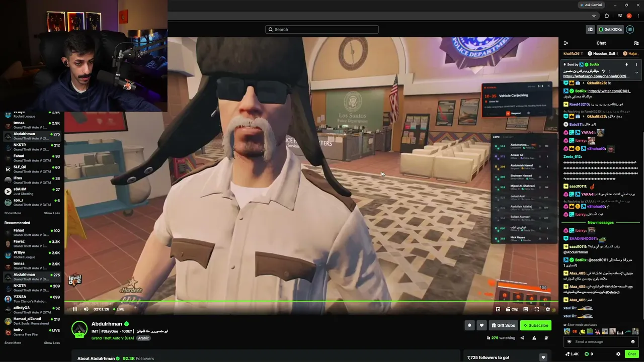Open Grand Theft Auto V category link
The image size is (644, 362).
(113, 338)
